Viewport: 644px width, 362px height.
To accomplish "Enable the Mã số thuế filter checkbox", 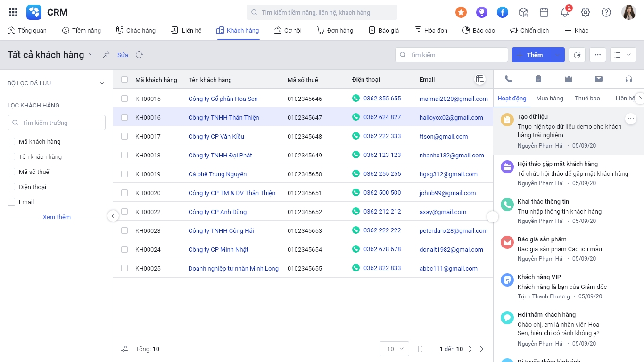I will [11, 172].
